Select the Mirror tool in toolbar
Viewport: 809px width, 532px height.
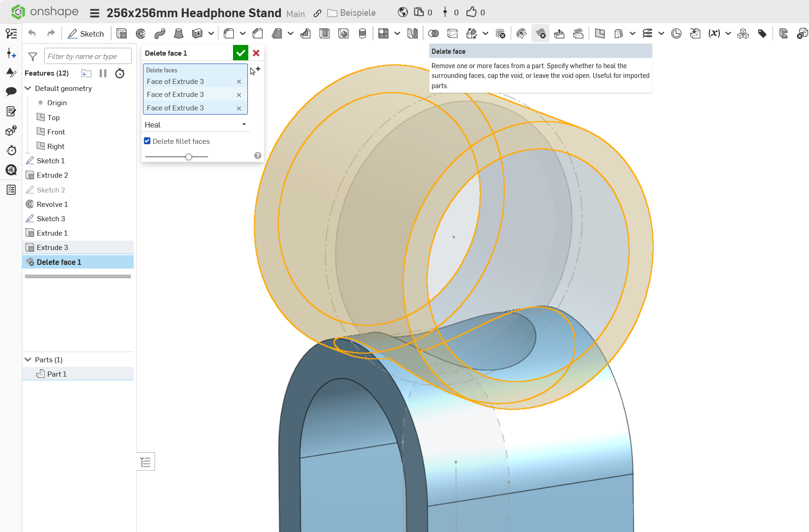pos(412,33)
